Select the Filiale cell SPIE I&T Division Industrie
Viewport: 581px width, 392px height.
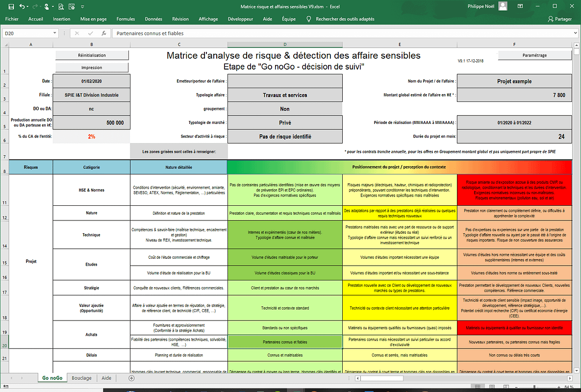tap(92, 95)
